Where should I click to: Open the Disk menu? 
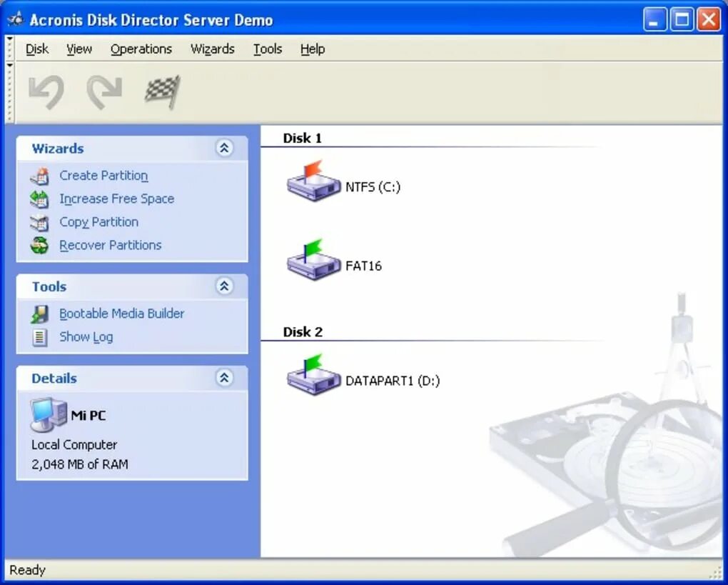36,49
